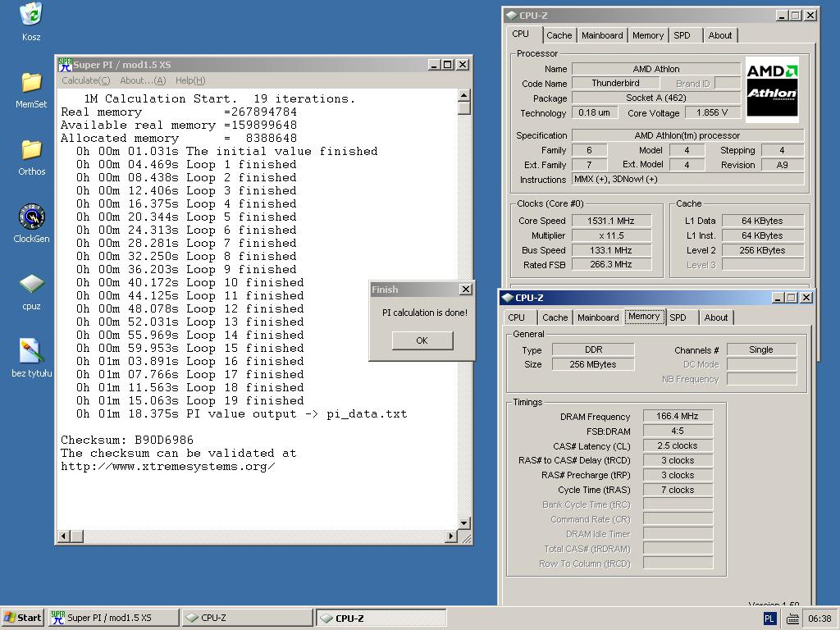Viewport: 840px width, 630px height.
Task: Click the 06:38 clock in tray
Action: click(x=819, y=619)
